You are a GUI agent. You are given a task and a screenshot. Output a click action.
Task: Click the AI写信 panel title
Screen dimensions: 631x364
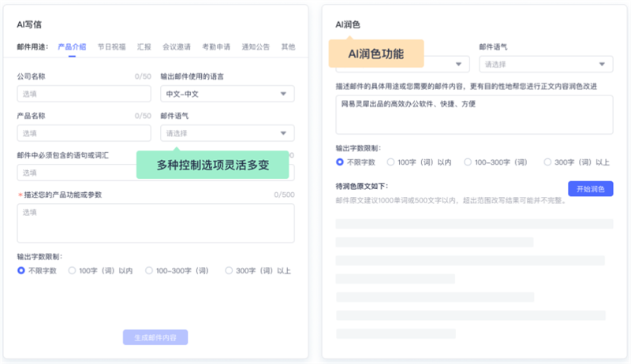29,24
